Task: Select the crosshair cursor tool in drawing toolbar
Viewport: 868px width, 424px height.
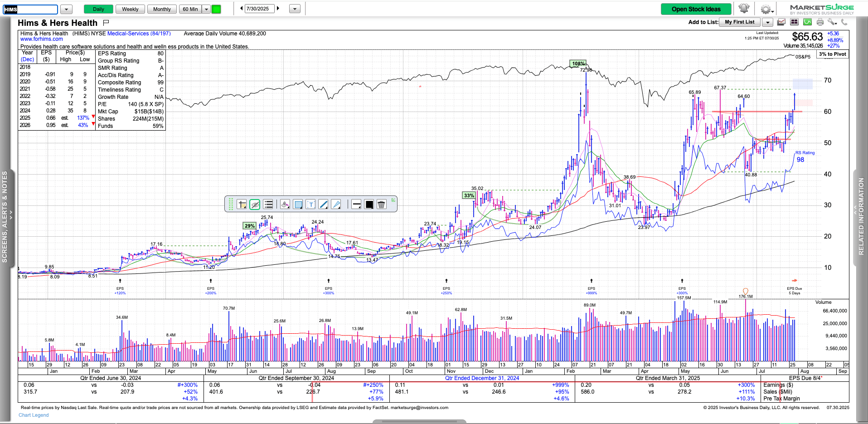Action: pos(242,205)
